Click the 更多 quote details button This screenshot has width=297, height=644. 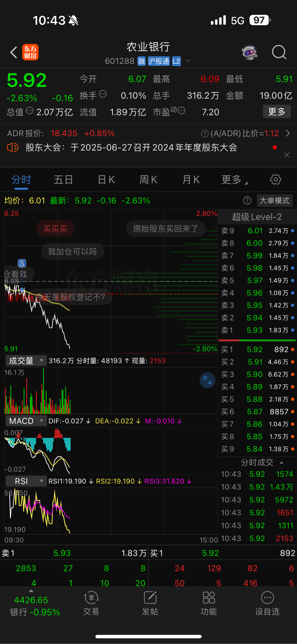(277, 112)
